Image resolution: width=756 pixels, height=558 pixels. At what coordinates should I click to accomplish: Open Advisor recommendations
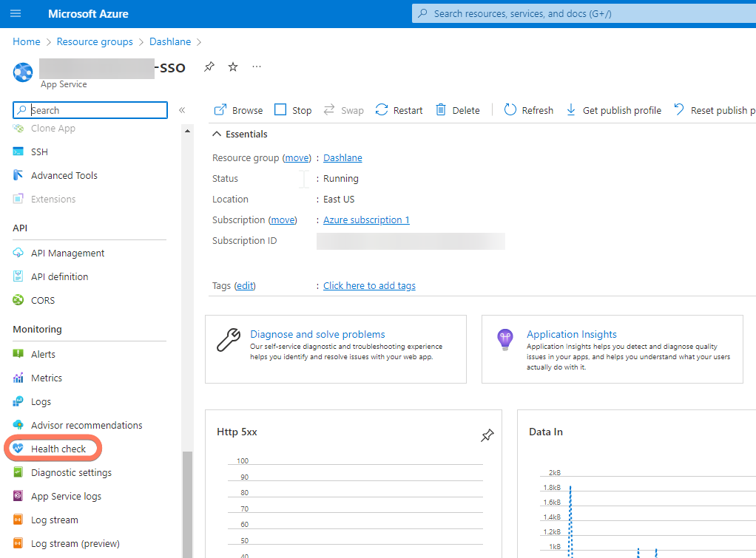78,425
